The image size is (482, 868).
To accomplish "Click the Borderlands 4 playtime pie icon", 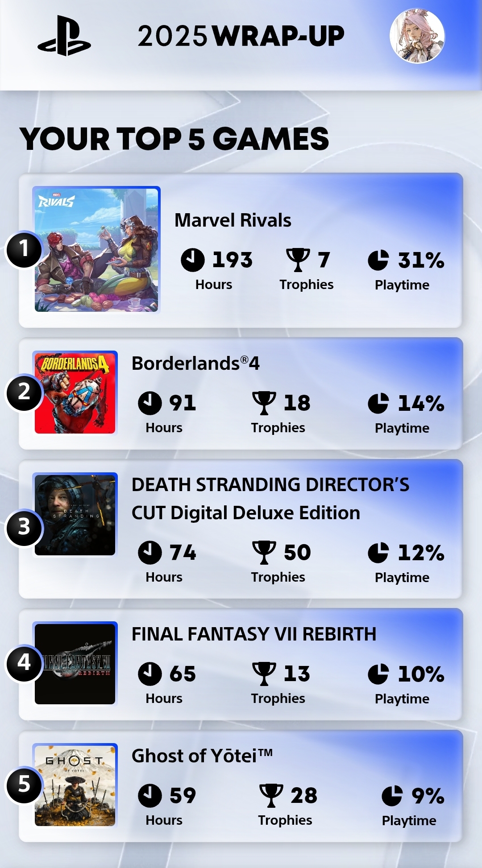I will coord(378,403).
